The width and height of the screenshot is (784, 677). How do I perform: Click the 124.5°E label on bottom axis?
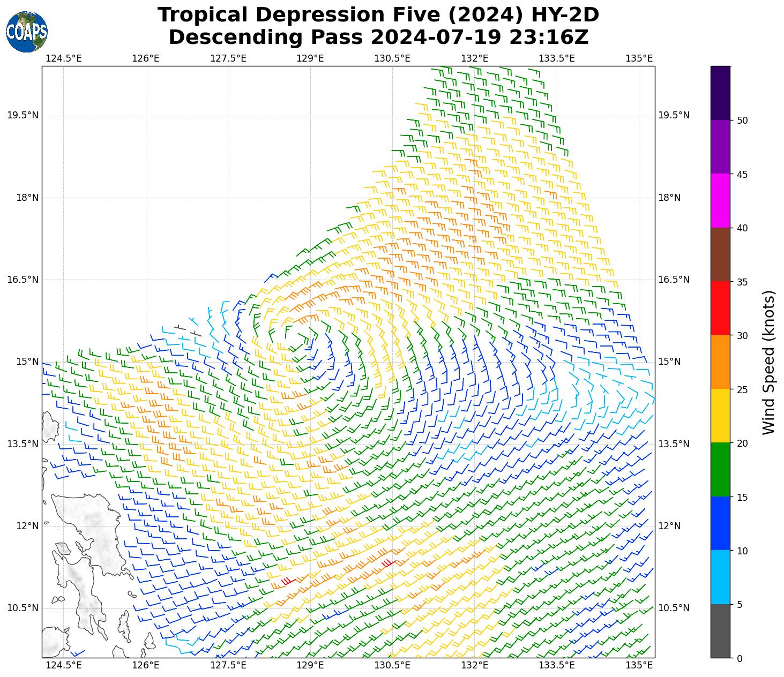(64, 666)
